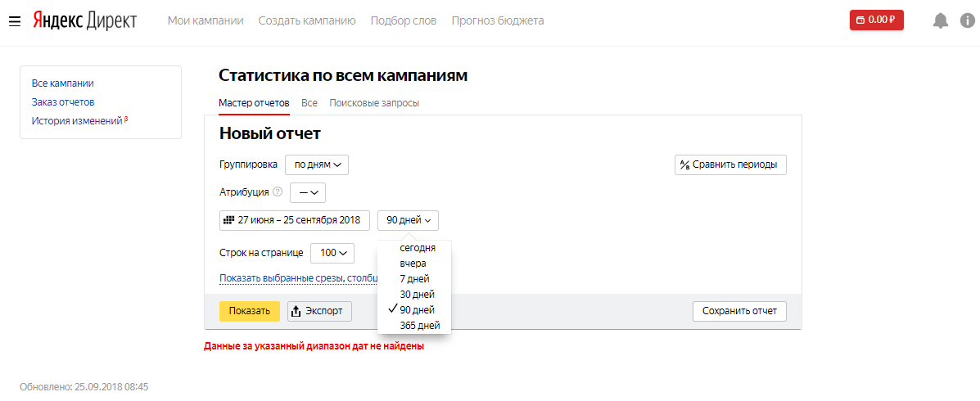Image resolution: width=980 pixels, height=401 pixels.
Task: Open the hamburger menu icon
Action: pyautogui.click(x=15, y=20)
